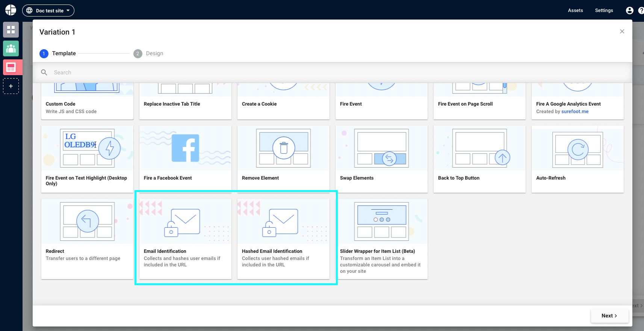This screenshot has height=331, width=644.
Task: Select the Custom Code template
Action: (x=87, y=101)
